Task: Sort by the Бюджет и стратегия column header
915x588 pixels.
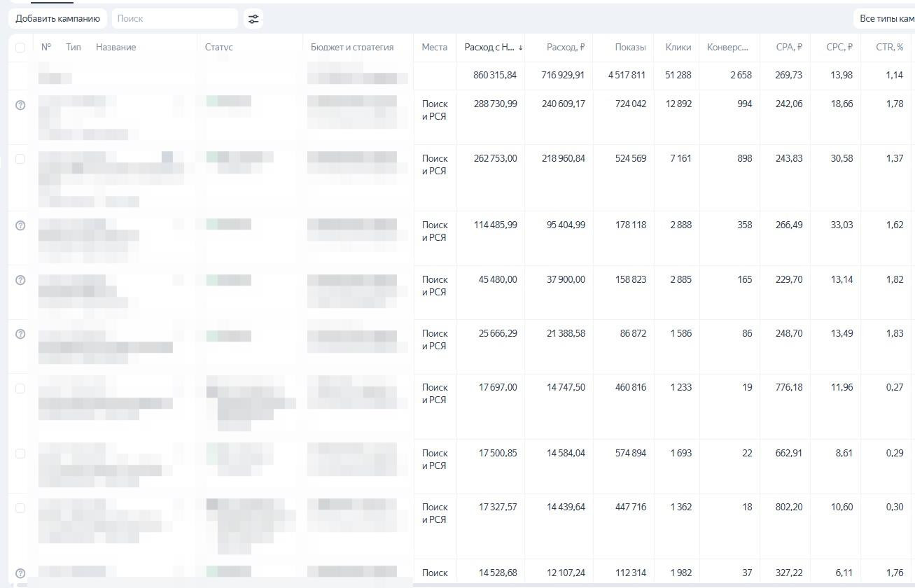Action: (352, 47)
